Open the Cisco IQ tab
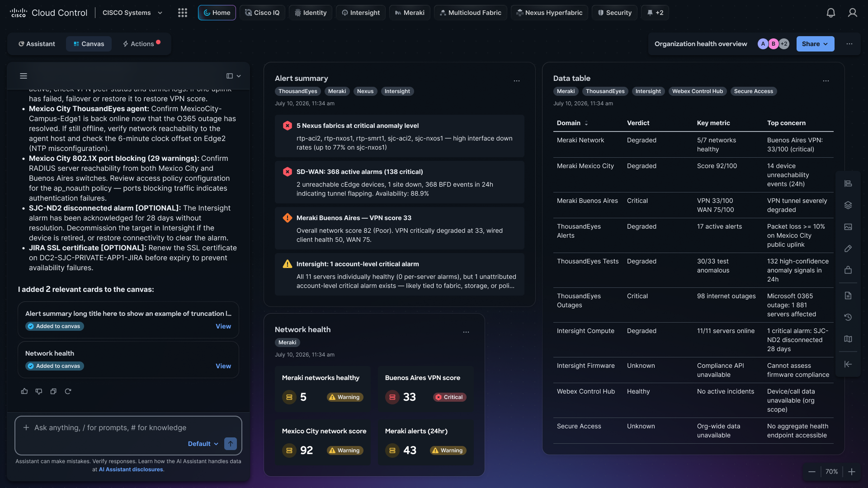The height and width of the screenshot is (488, 868). [x=262, y=13]
